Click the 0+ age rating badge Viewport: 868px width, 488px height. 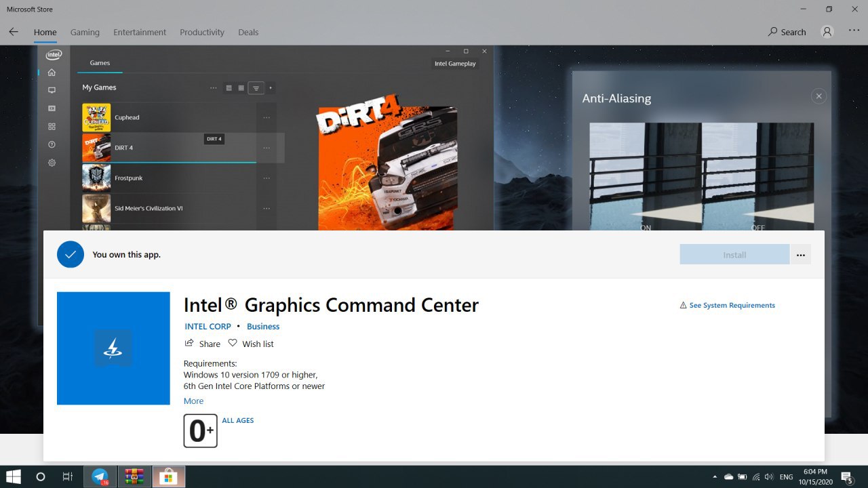tap(201, 431)
